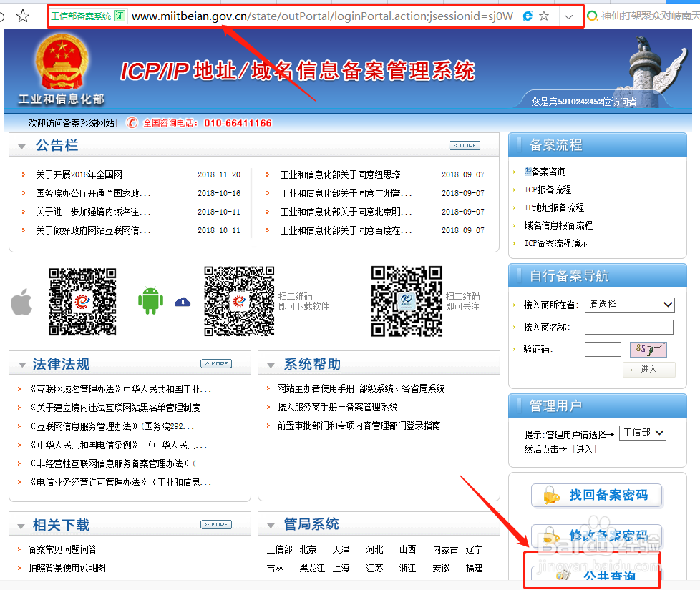The width and height of the screenshot is (700, 590).
Task: Click the telephone icon beside the hotline number
Action: pos(131,122)
